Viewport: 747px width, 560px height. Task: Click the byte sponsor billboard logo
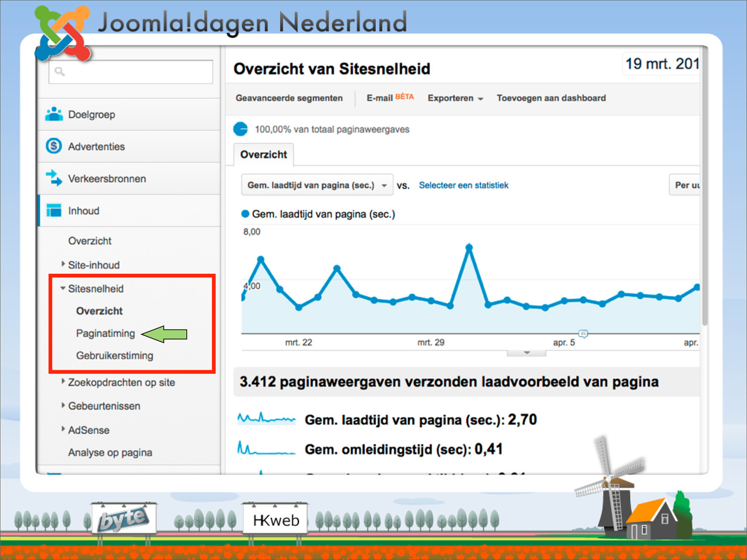[124, 518]
